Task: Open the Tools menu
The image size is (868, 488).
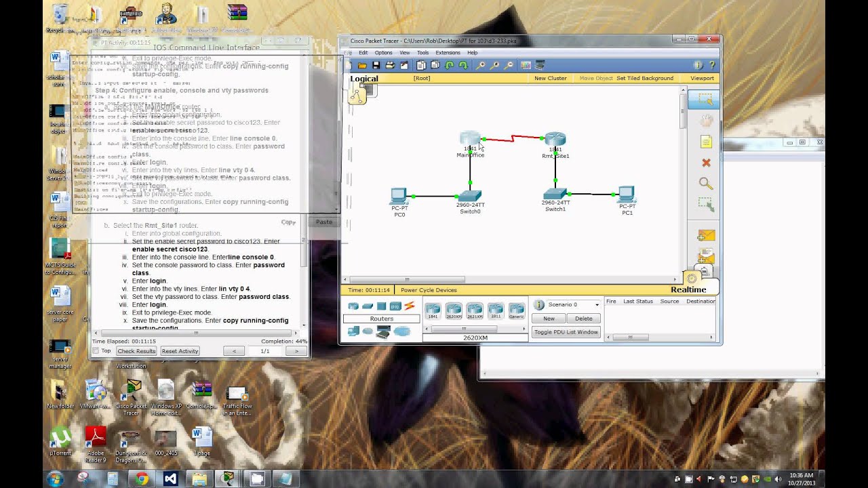Action: tap(422, 53)
